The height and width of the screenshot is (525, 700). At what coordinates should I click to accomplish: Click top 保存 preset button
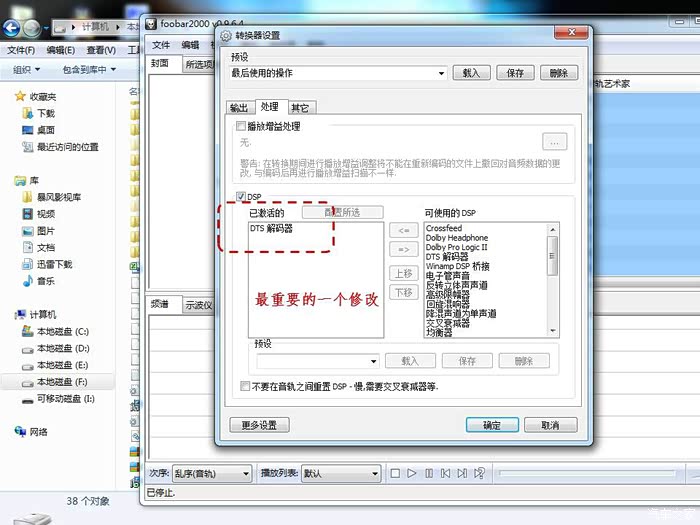[515, 73]
